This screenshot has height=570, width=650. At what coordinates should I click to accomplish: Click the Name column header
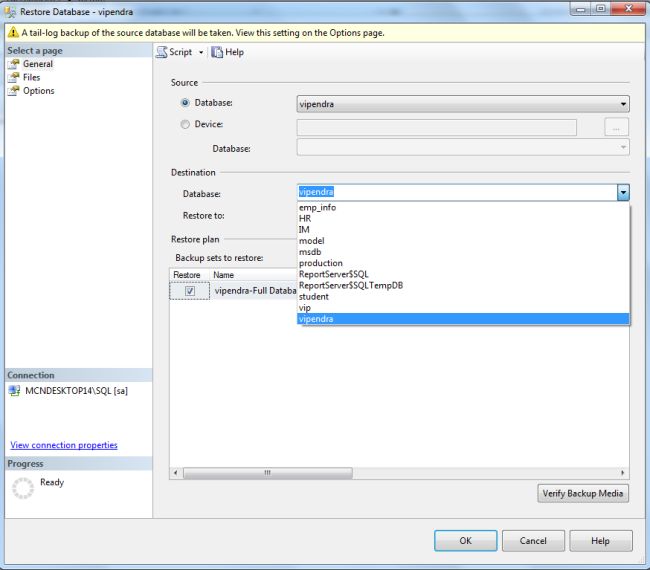tap(253, 275)
